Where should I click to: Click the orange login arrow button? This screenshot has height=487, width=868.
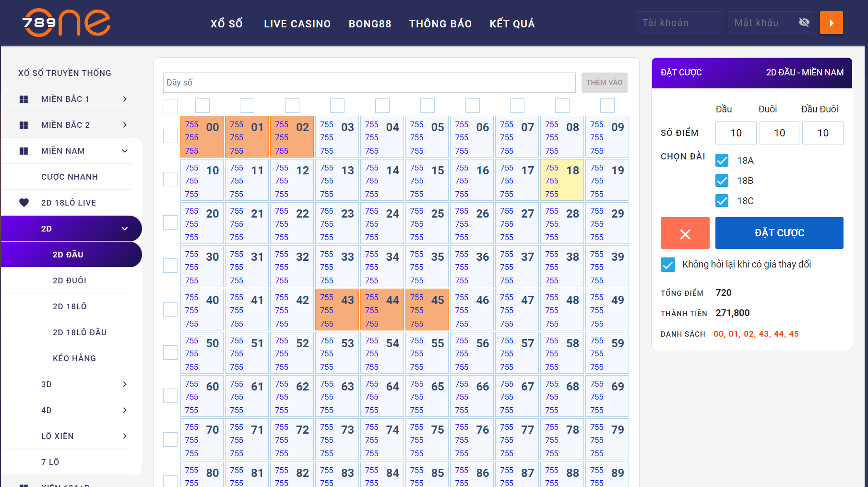tap(832, 23)
